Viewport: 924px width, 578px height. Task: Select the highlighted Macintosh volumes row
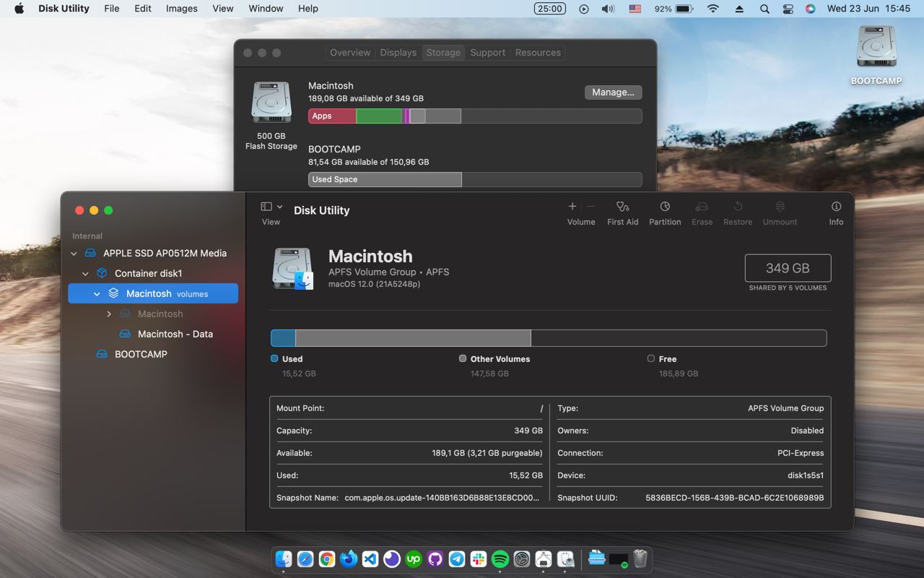pos(153,294)
